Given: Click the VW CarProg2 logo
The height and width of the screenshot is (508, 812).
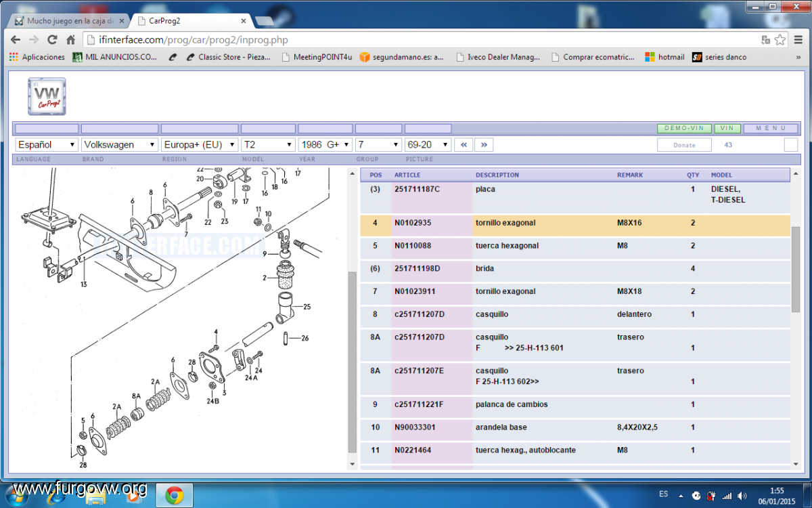Looking at the screenshot, I should [47, 96].
